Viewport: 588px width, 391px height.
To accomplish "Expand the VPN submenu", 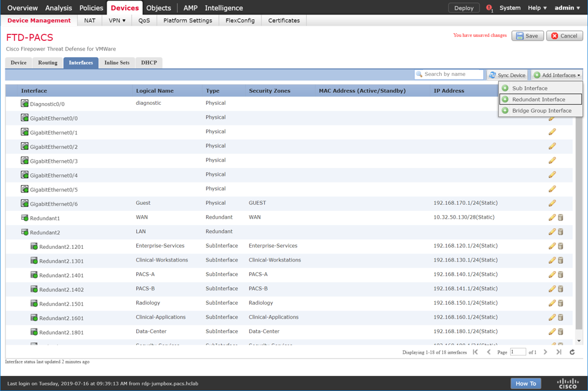I will (x=117, y=20).
